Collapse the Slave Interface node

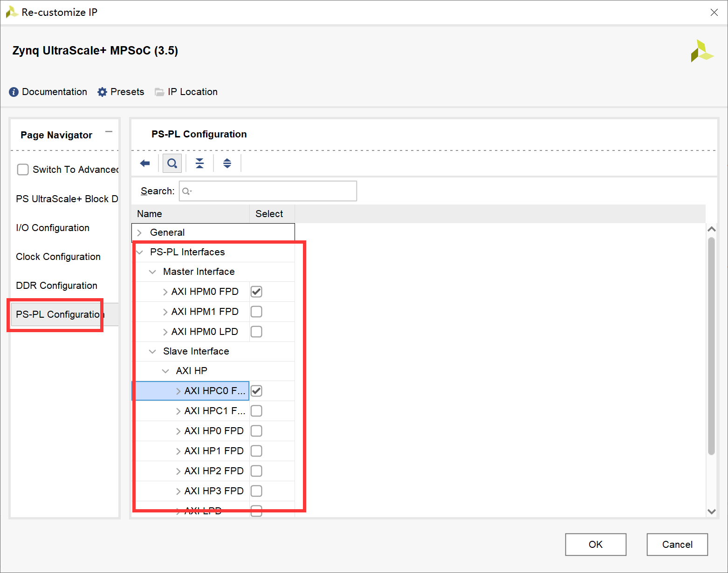pyautogui.click(x=152, y=351)
